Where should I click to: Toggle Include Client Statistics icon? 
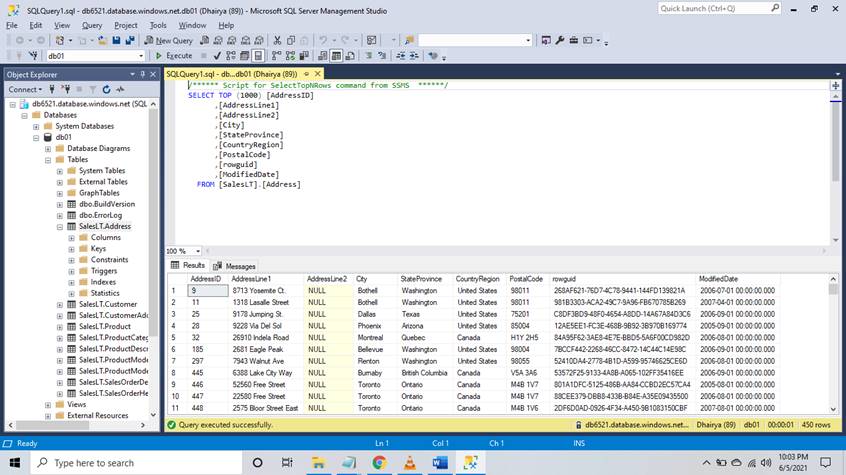pos(304,56)
